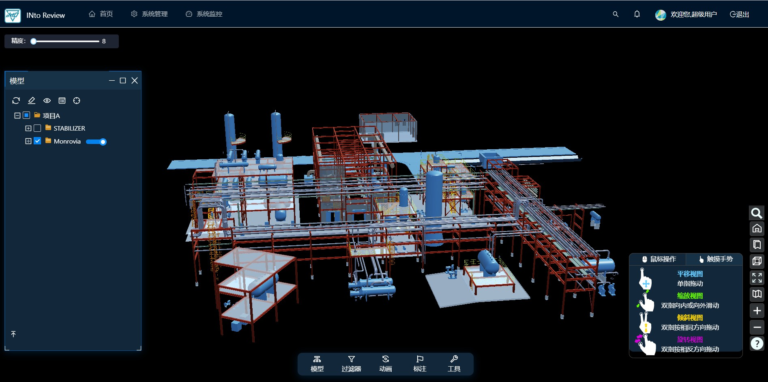This screenshot has width=768, height=382.
Task: Click scroll-to-top arrow in model panel
Action: pos(14,334)
